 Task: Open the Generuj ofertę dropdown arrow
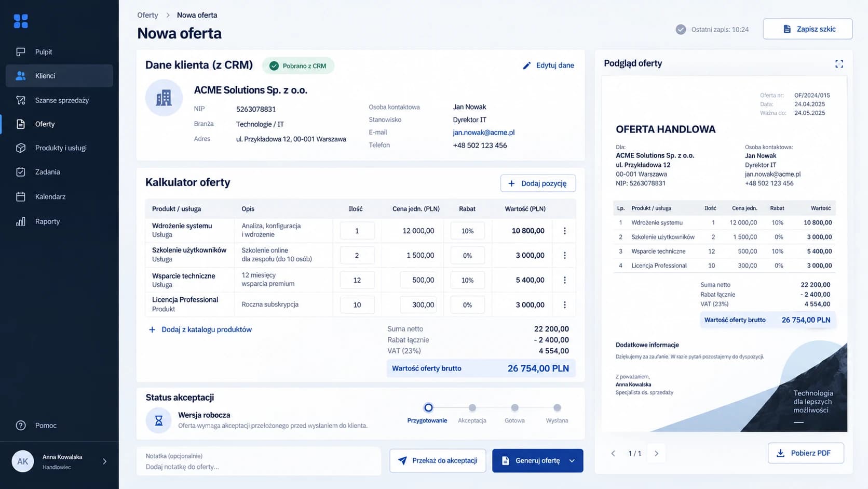click(572, 461)
